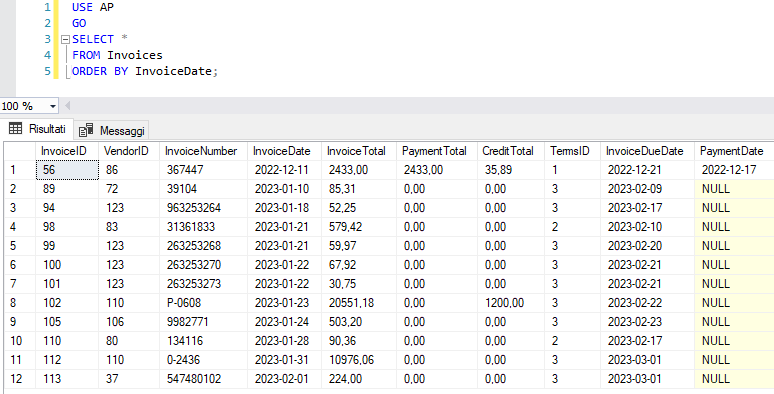The width and height of the screenshot is (774, 394).
Task: Click InvoiceNumber cell P-0608
Action: (x=203, y=303)
